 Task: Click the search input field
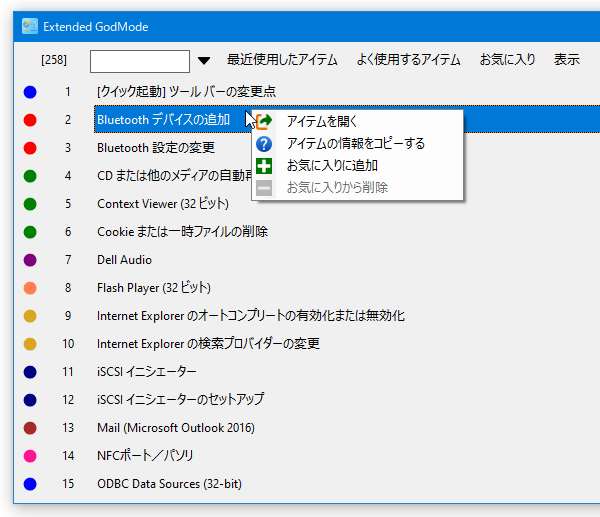[140, 61]
